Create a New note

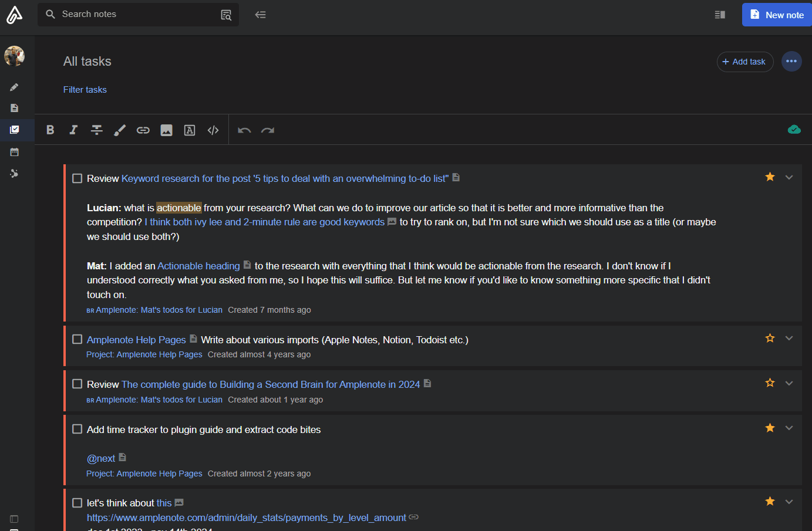pos(777,15)
